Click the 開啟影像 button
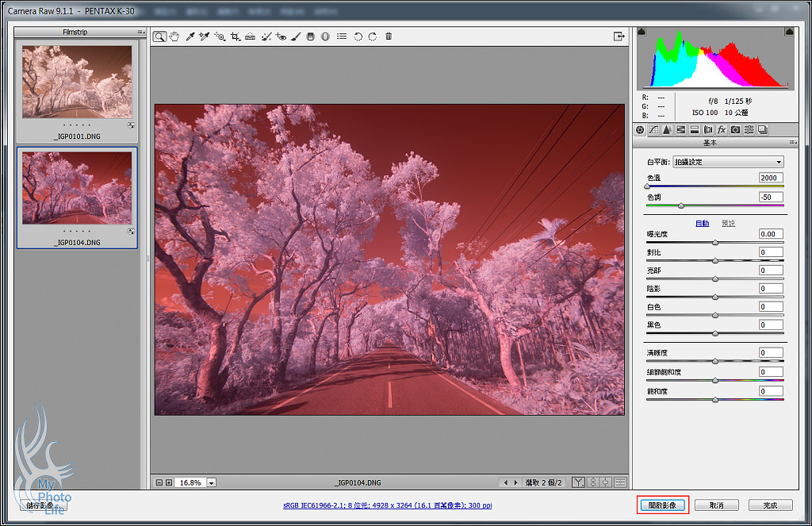The image size is (812, 526). tap(662, 505)
